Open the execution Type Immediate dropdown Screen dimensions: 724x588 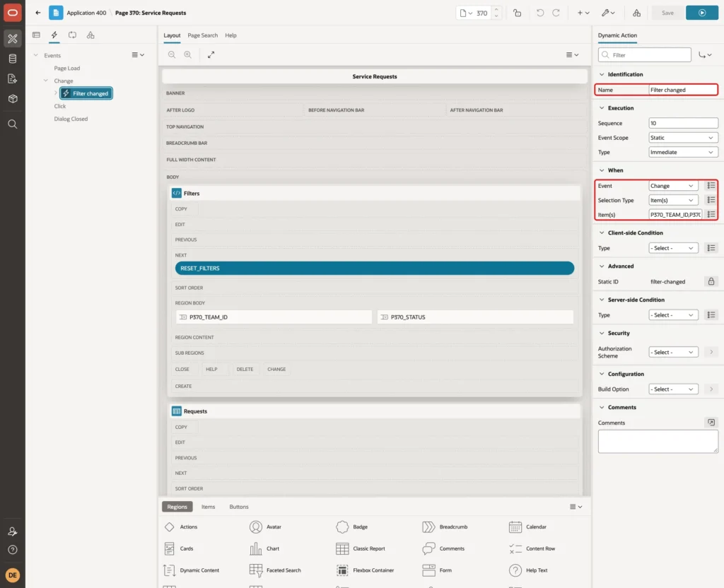tap(683, 153)
